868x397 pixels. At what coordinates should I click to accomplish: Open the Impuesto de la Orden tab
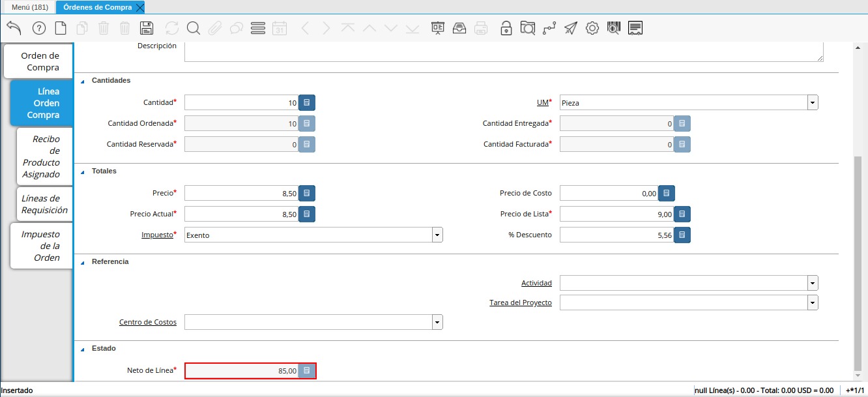pyautogui.click(x=42, y=246)
